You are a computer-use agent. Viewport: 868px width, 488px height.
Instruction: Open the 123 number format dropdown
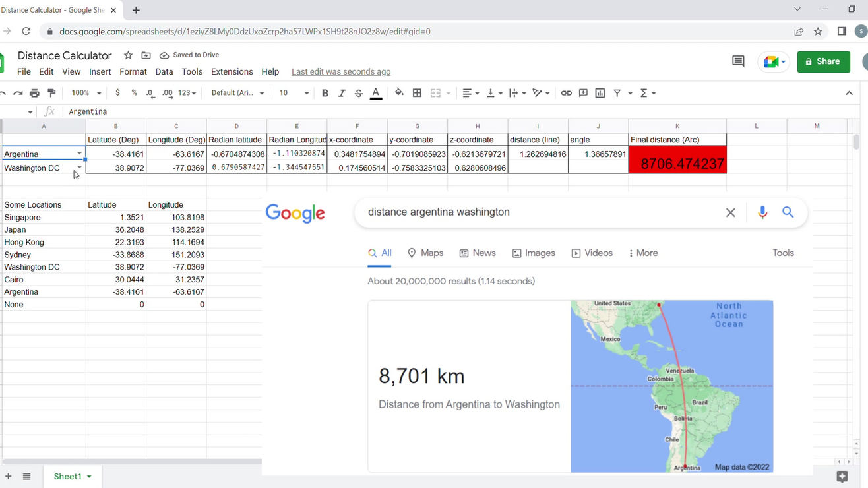[x=187, y=93]
